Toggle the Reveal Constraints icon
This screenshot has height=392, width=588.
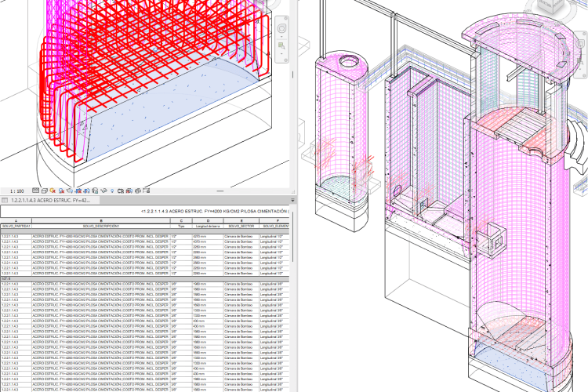click(147, 191)
